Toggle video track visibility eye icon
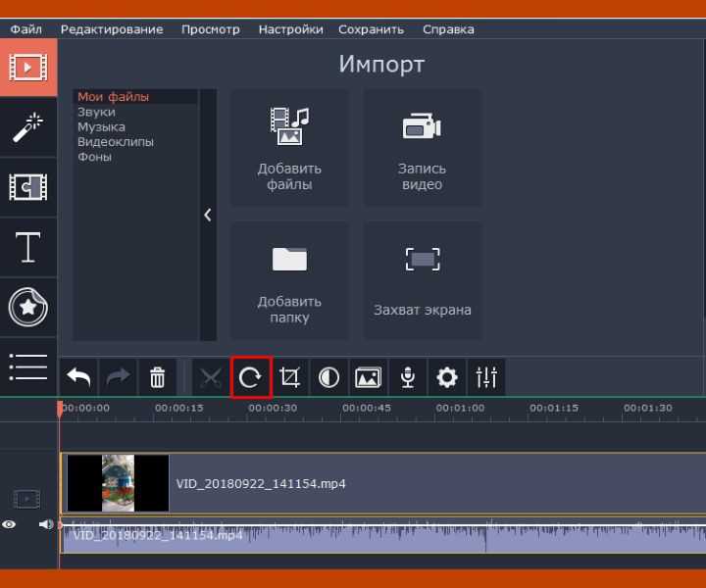 coord(10,525)
